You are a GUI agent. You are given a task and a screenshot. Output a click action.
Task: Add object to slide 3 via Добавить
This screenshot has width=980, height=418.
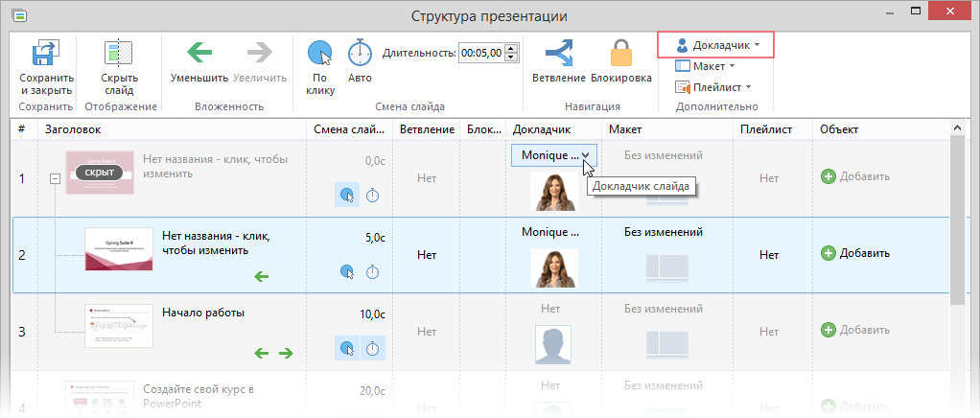click(x=855, y=329)
